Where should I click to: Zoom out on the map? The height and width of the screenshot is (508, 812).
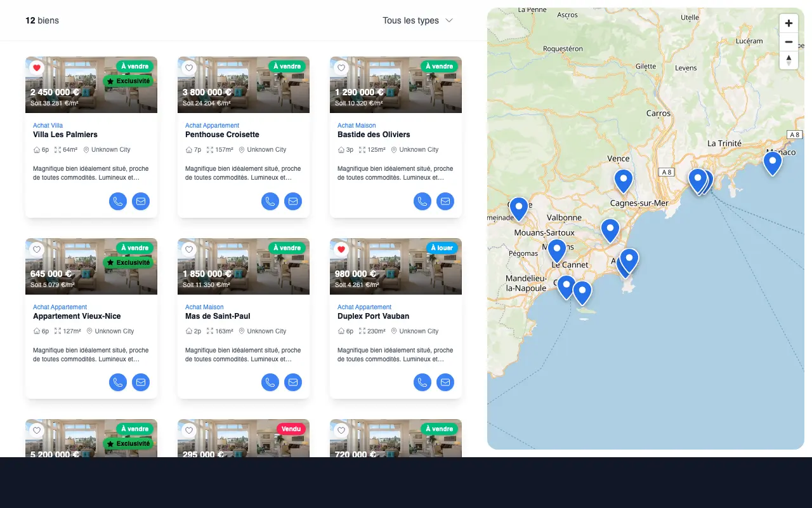pyautogui.click(x=789, y=42)
